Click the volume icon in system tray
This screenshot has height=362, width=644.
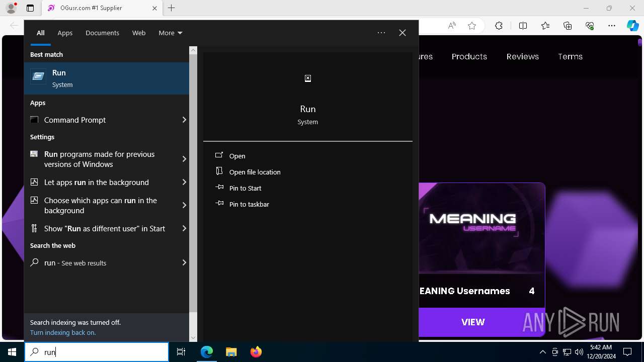tap(579, 352)
